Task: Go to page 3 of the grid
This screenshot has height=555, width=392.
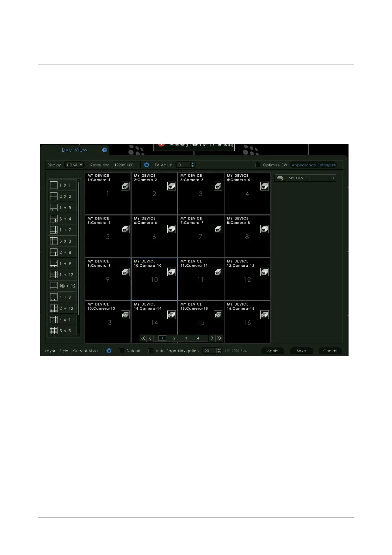Action: tap(186, 338)
